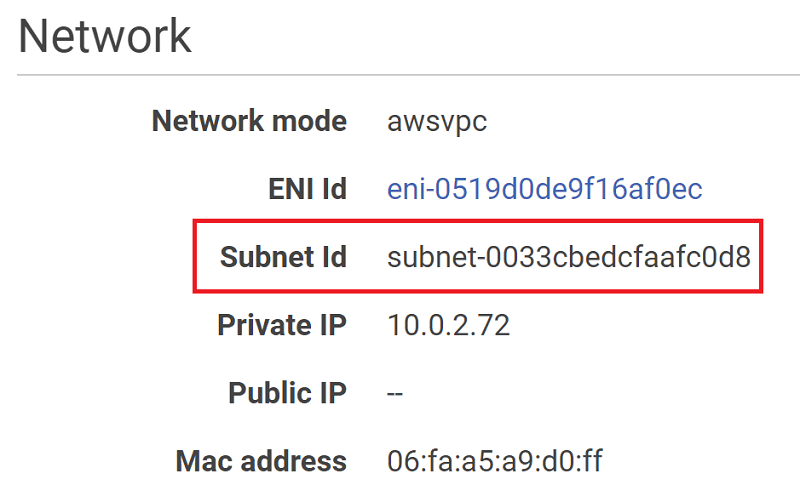Click the "subnet-" prefix of the subnet value
The width and height of the screenshot is (800, 502).
(x=430, y=257)
